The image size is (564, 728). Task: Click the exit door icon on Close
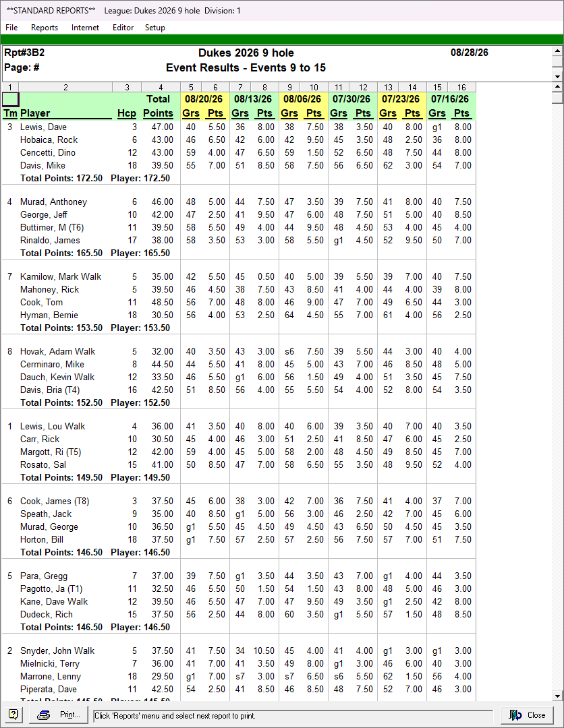pyautogui.click(x=515, y=715)
